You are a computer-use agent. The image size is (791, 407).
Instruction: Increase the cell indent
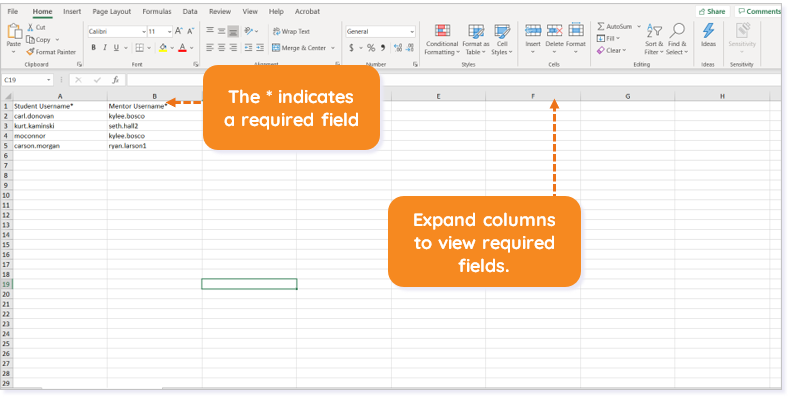[x=260, y=47]
